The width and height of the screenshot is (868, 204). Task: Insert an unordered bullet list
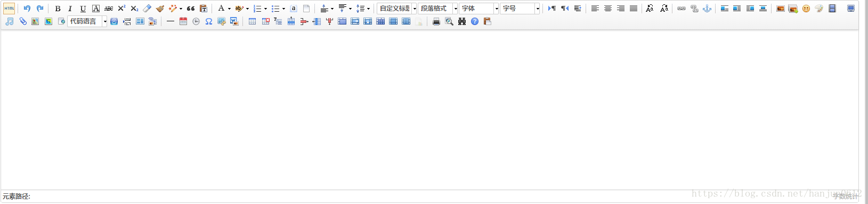[275, 9]
